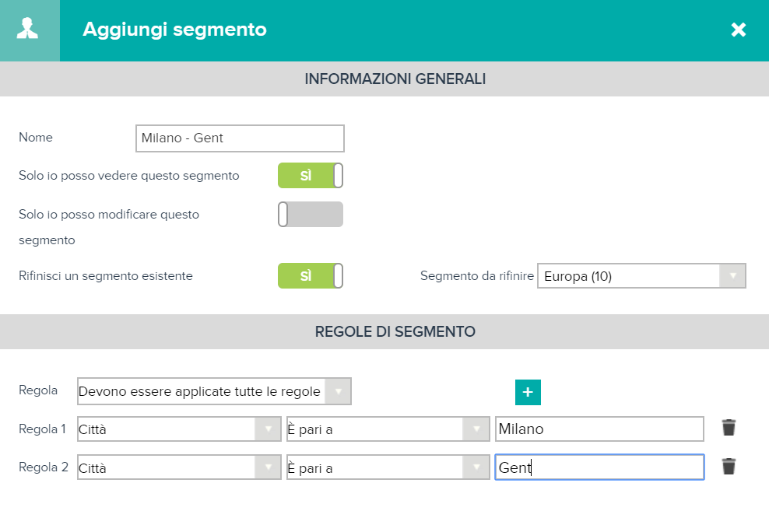Disable 'Rifinisci un segmento esistente' switch
Viewport: 769px width, 532px height.
[x=311, y=276]
